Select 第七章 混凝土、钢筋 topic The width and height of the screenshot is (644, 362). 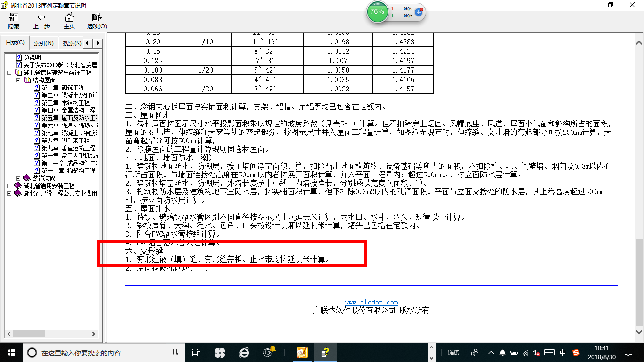pyautogui.click(x=69, y=133)
